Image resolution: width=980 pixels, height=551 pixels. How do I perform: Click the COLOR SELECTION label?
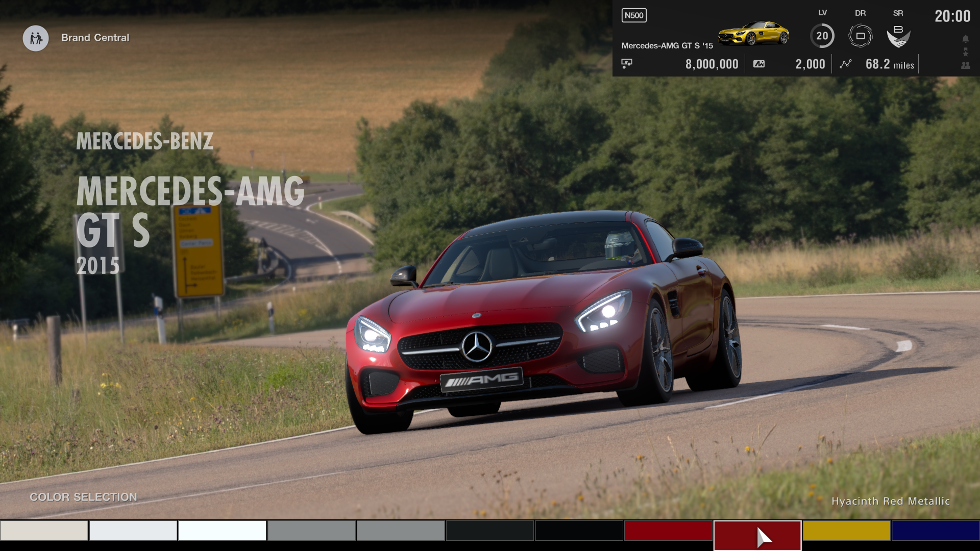[x=83, y=496]
